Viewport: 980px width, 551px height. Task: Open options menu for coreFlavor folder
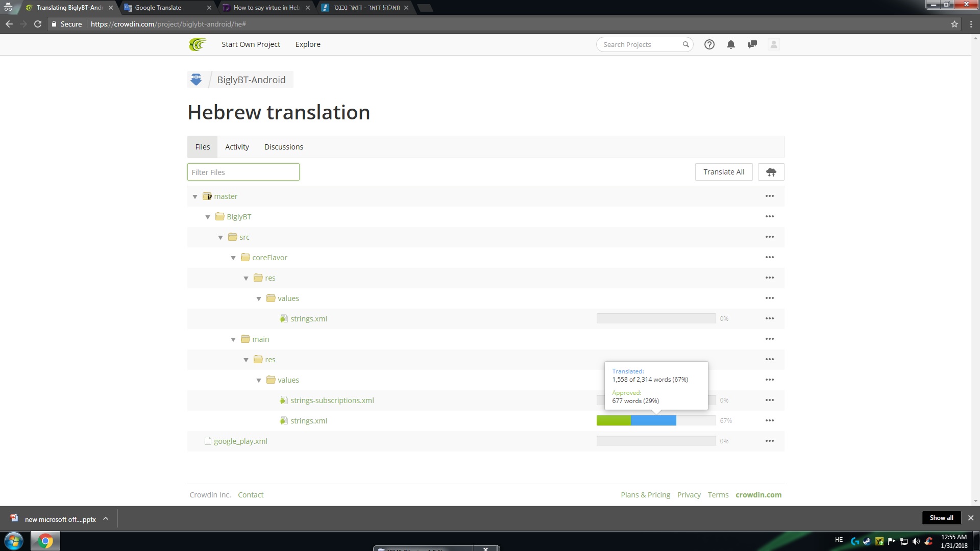tap(769, 257)
